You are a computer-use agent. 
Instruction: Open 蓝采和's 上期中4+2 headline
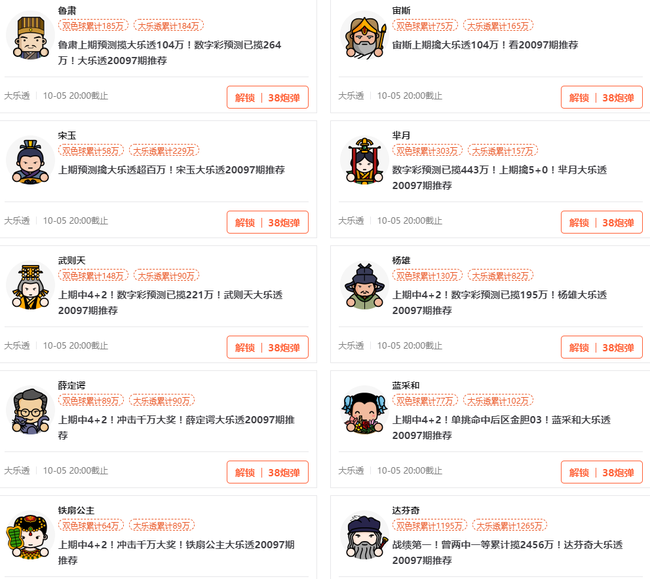tap(501, 428)
